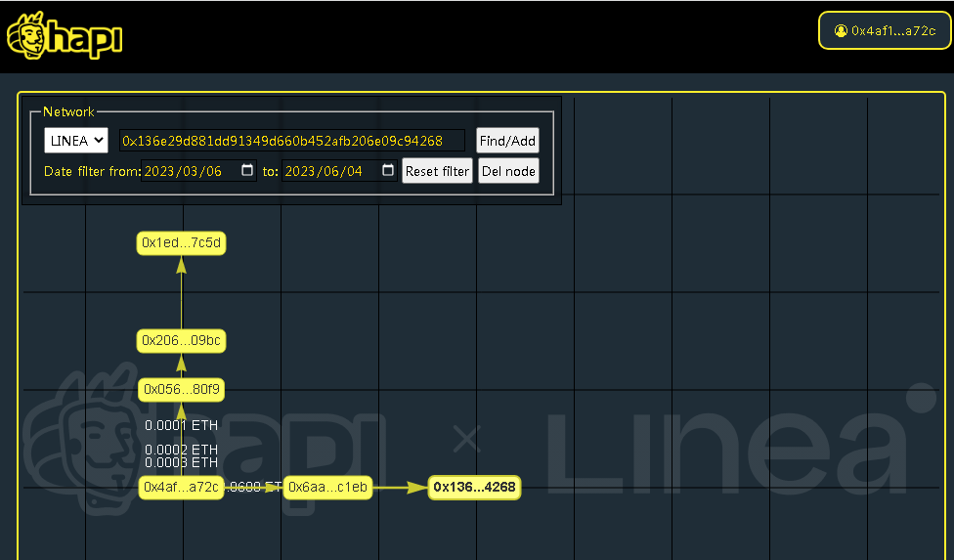
Task: Select node 0x206...09bc
Action: coord(181,340)
